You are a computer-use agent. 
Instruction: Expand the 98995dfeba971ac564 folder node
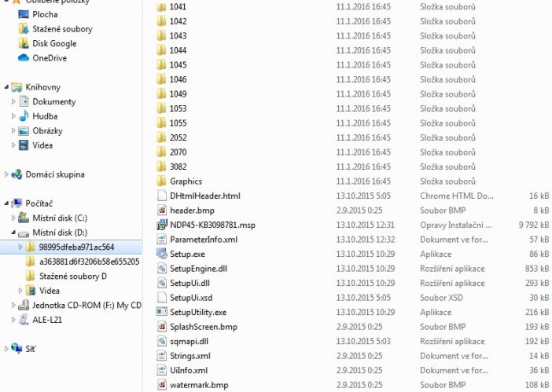click(x=20, y=247)
